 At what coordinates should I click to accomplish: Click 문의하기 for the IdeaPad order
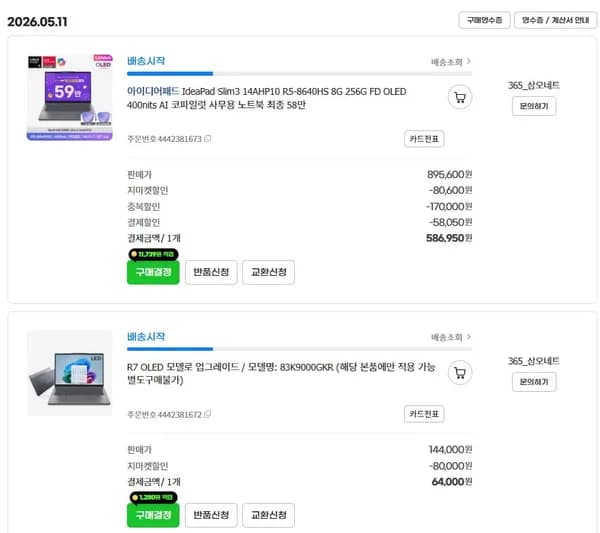click(534, 106)
